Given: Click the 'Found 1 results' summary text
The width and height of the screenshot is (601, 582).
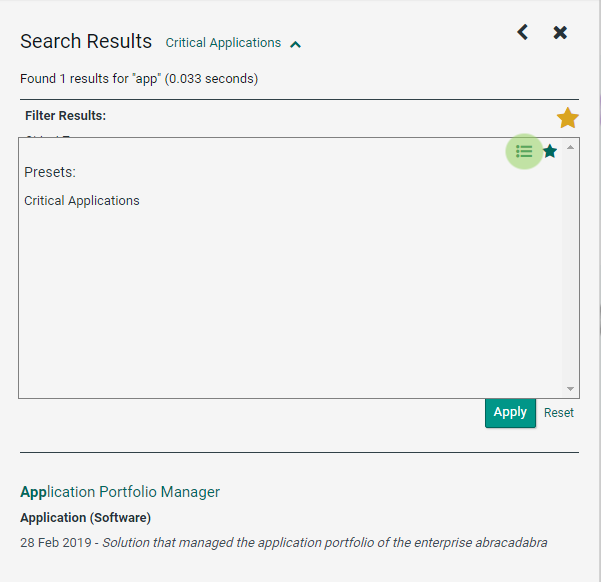Looking at the screenshot, I should tap(139, 78).
